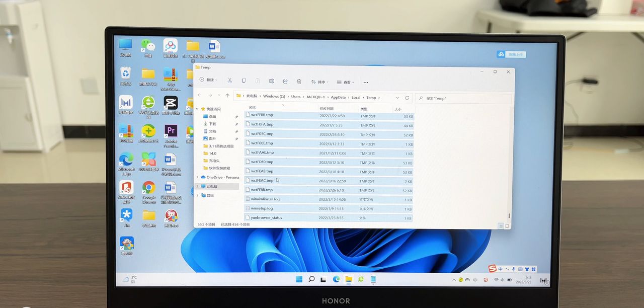The height and width of the screenshot is (308, 644).
Task: Expand the OneDrive - Personal tree node
Action: click(197, 177)
